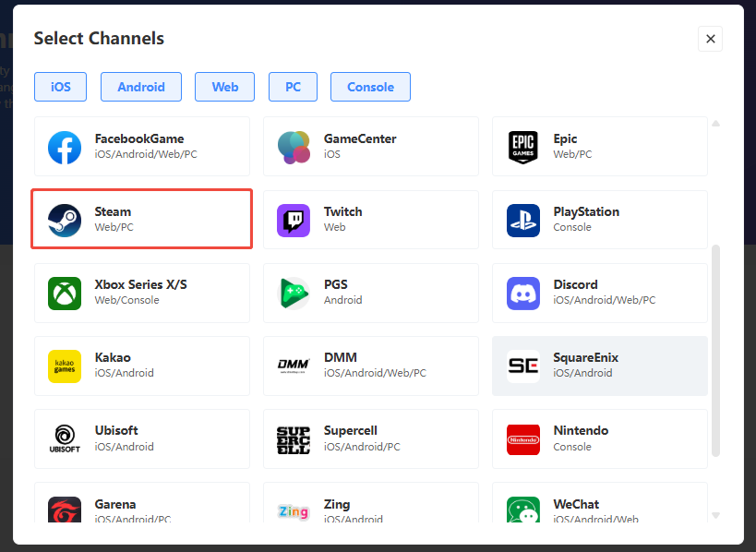
Task: Click the Web/PC label under Epic
Action: tap(573, 154)
